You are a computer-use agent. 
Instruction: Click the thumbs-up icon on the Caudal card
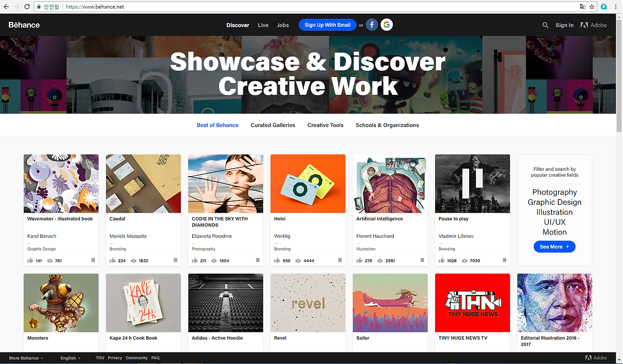[112, 260]
